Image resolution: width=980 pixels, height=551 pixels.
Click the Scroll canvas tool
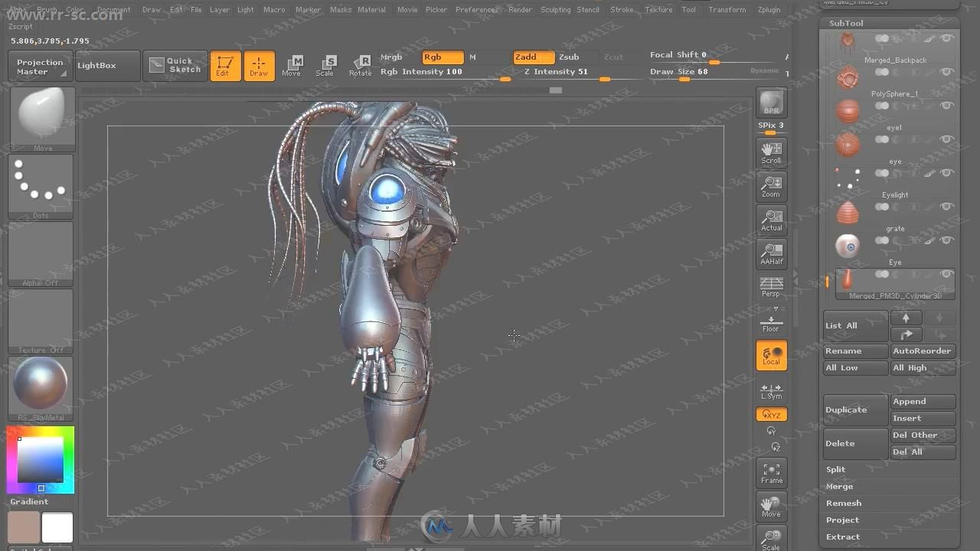(x=771, y=152)
